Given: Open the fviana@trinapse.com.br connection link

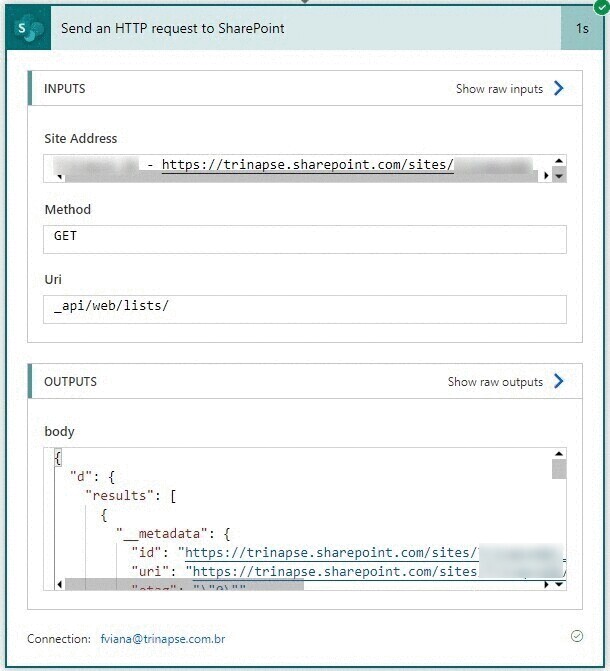Looking at the screenshot, I should tap(162, 638).
